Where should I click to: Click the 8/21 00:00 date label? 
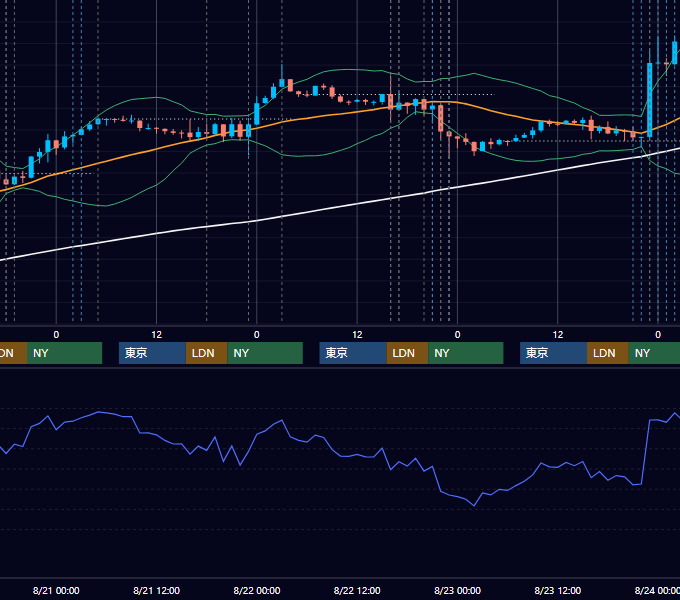[x=56, y=590]
